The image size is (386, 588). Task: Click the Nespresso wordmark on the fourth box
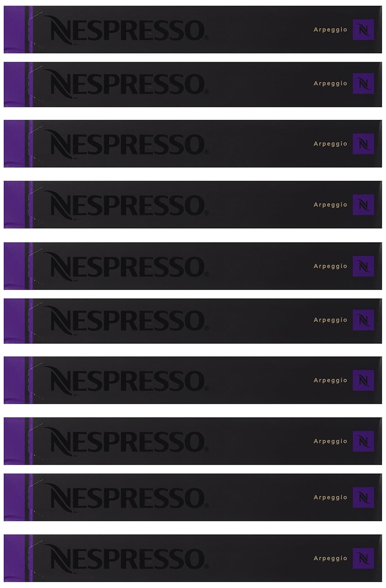click(x=125, y=205)
